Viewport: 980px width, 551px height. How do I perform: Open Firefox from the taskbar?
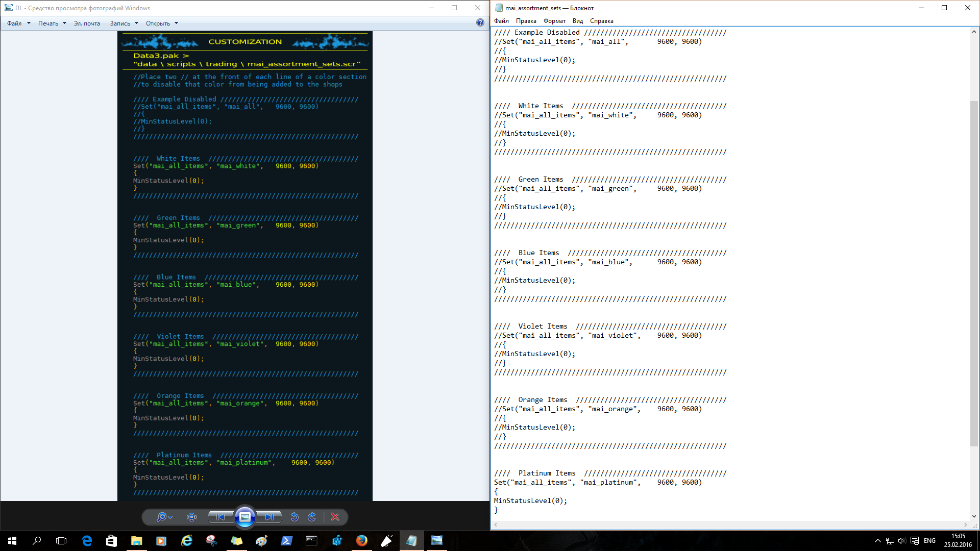click(361, 541)
